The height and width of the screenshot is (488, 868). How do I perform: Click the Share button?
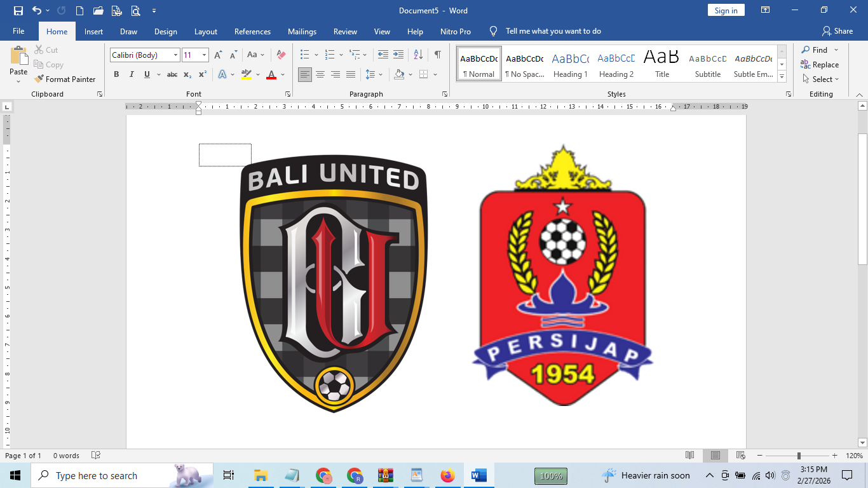[x=837, y=31]
